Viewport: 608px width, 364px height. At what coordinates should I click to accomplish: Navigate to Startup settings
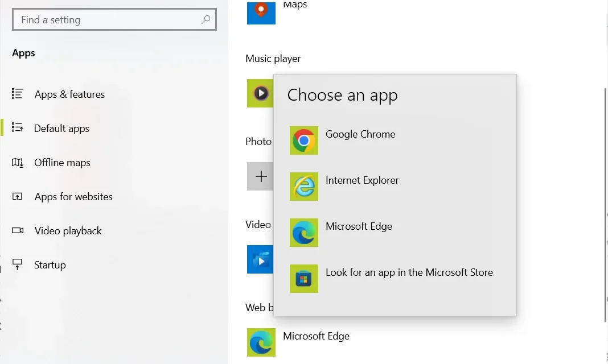[50, 265]
